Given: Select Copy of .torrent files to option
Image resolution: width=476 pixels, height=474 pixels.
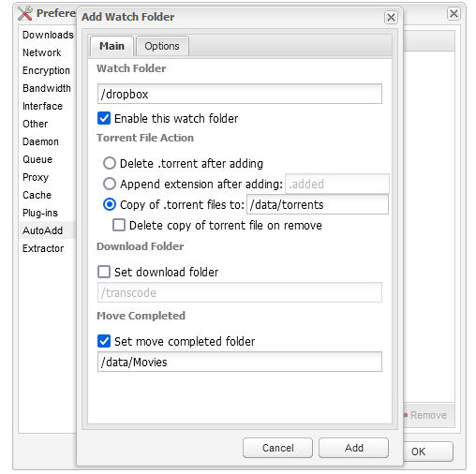Looking at the screenshot, I should pyautogui.click(x=110, y=205).
